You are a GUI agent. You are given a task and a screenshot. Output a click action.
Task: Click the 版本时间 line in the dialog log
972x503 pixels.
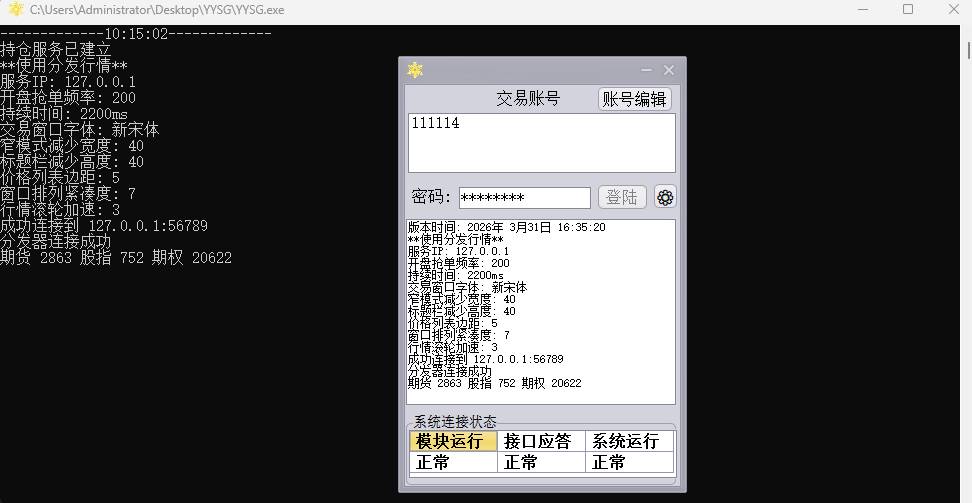506,228
